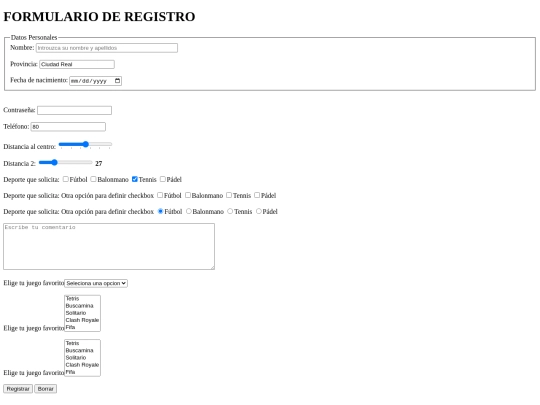Viewport: 540px width, 405px height.
Task: Click the resize handle of the comment textarea
Action: coord(212,267)
